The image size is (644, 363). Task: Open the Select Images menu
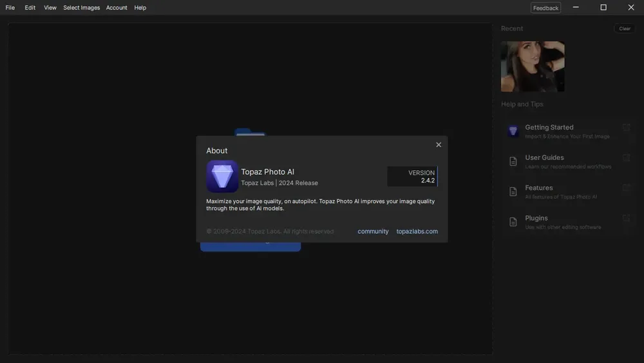coord(82,8)
